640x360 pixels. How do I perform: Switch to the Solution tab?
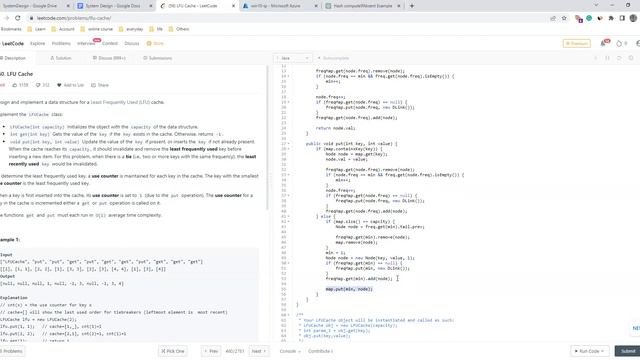pyautogui.click(x=61, y=58)
